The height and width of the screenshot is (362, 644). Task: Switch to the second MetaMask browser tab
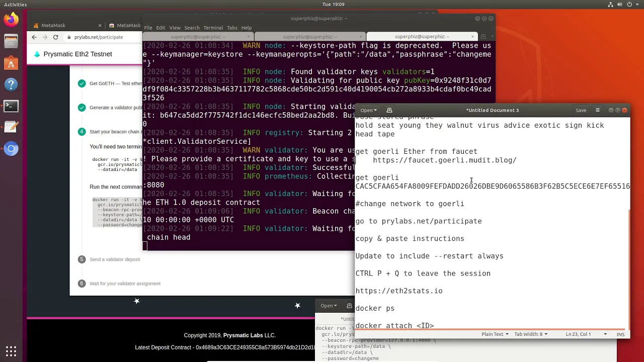coord(124,26)
